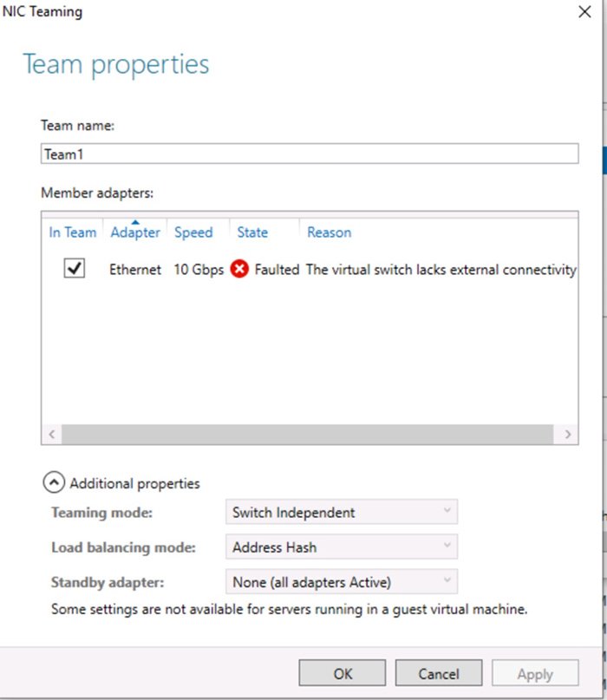Image resolution: width=607 pixels, height=700 pixels.
Task: Click the Team name text field
Action: 309,154
